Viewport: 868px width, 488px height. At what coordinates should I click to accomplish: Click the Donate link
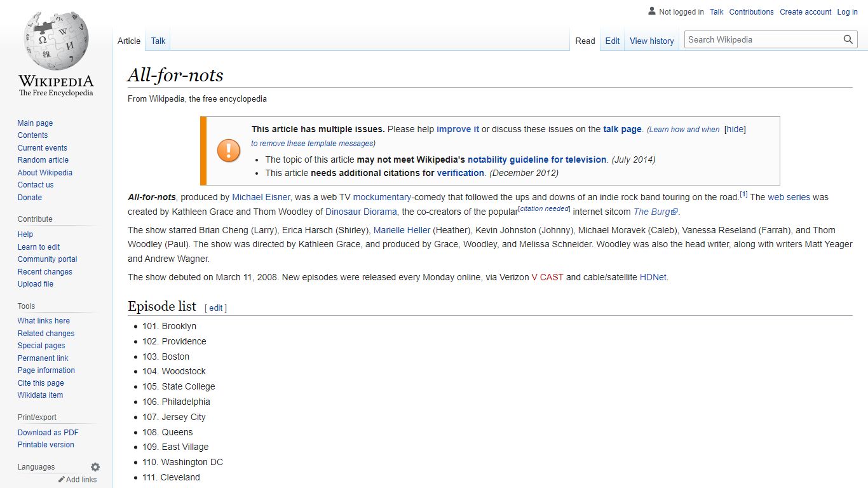coord(30,198)
